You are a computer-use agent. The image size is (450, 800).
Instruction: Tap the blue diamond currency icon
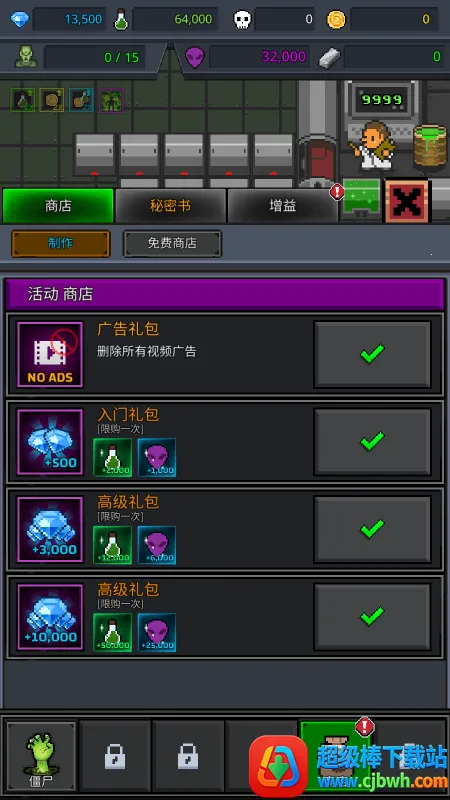tap(20, 20)
